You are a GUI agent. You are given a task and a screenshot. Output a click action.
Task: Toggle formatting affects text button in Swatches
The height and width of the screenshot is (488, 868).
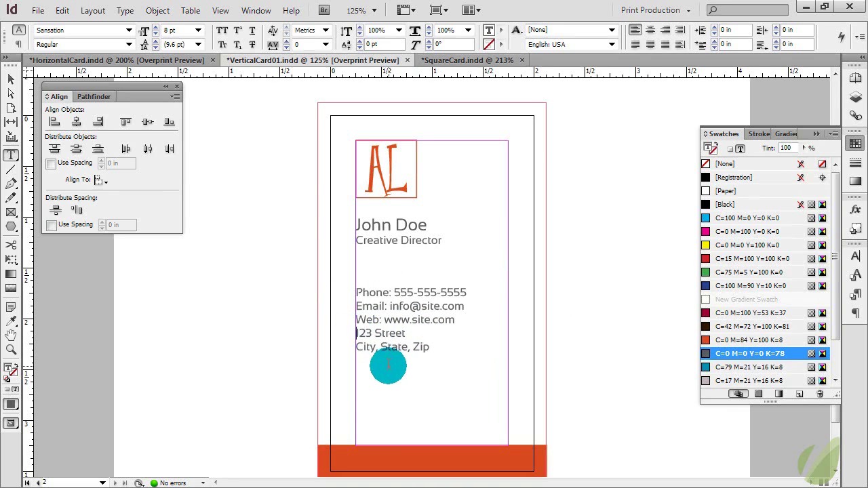[740, 148]
